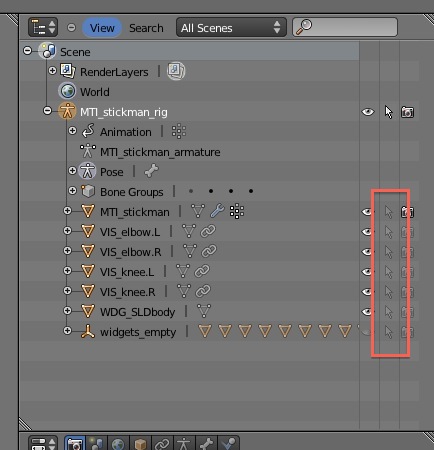Select the WDG_SLDbody row label
The width and height of the screenshot is (434, 450).
pyautogui.click(x=138, y=312)
